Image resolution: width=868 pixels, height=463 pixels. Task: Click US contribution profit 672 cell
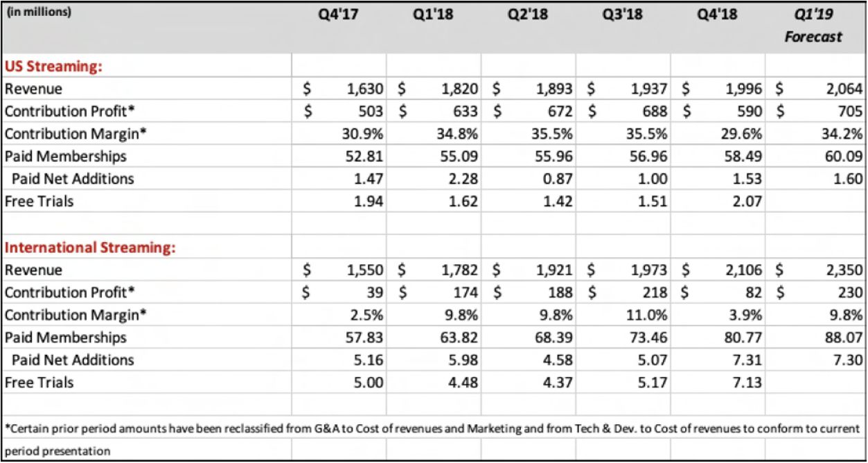pos(558,112)
